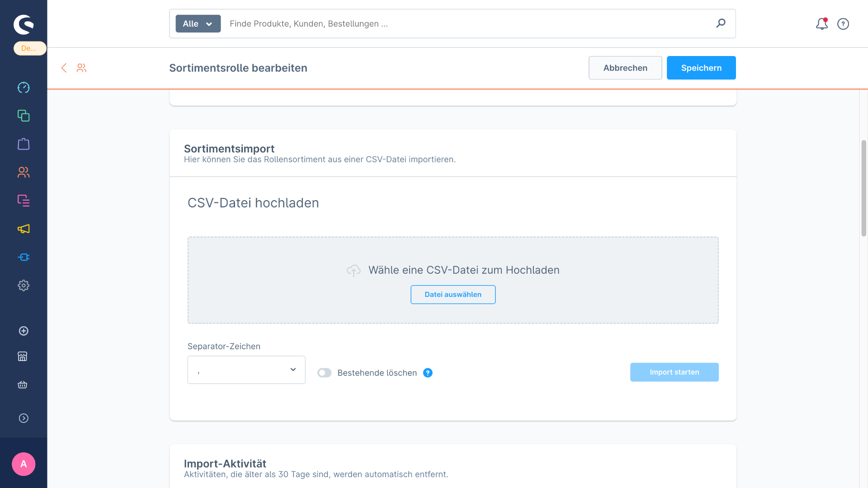This screenshot has width=868, height=488.
Task: Open the Customers icon in sidebar
Action: 24,172
